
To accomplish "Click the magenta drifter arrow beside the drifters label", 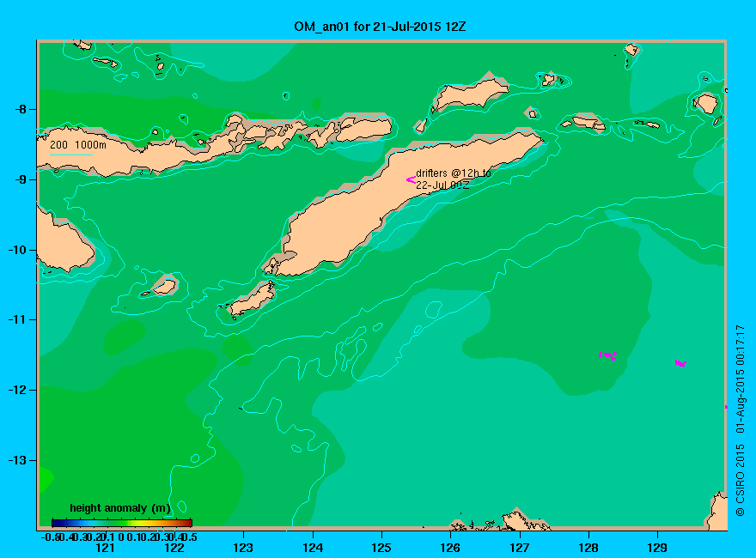I will pos(411,179).
